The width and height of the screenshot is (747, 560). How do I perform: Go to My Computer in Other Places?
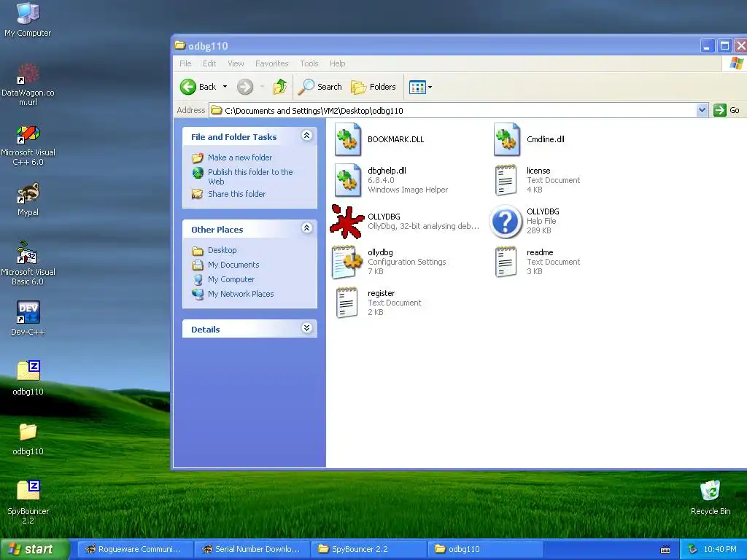(x=231, y=279)
